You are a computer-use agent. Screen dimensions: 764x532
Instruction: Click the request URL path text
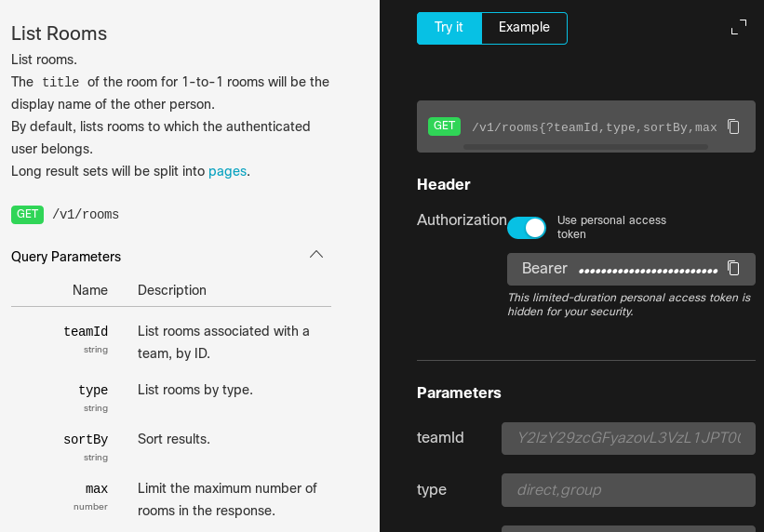pyautogui.click(x=594, y=127)
